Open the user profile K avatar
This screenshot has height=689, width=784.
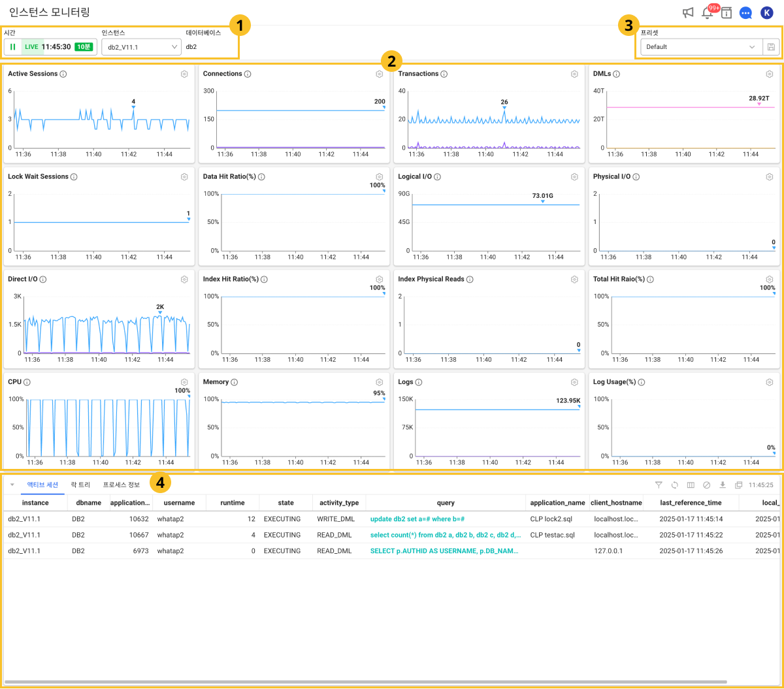coord(766,12)
